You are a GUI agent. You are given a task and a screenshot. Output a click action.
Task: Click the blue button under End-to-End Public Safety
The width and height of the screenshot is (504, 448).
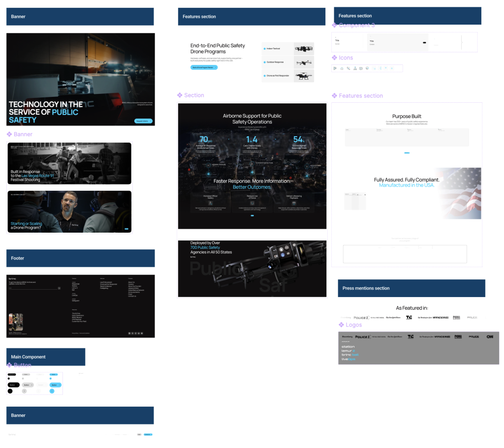pyautogui.click(x=204, y=67)
